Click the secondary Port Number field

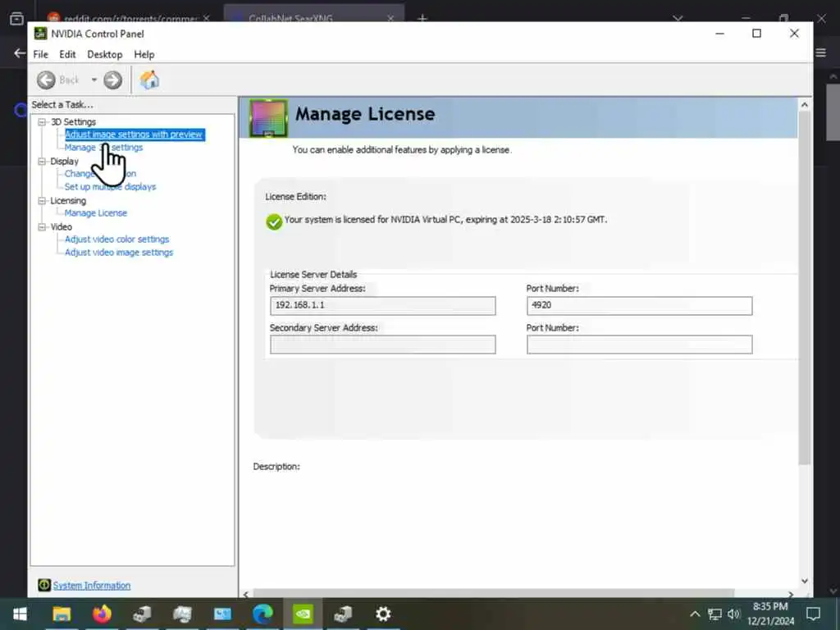pos(639,345)
